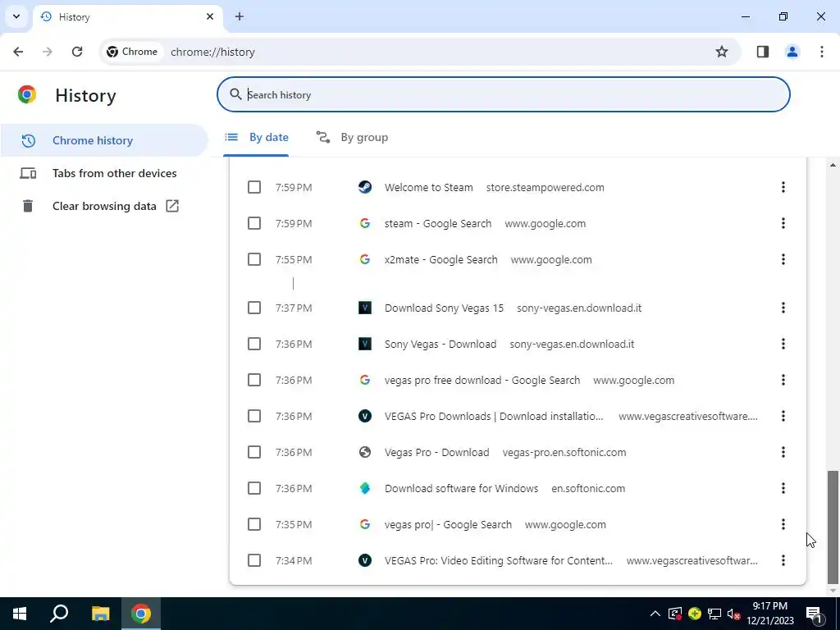Open actions menu for VEGAS Pro: Video Editing
Screen dimensions: 840x630
point(783,560)
